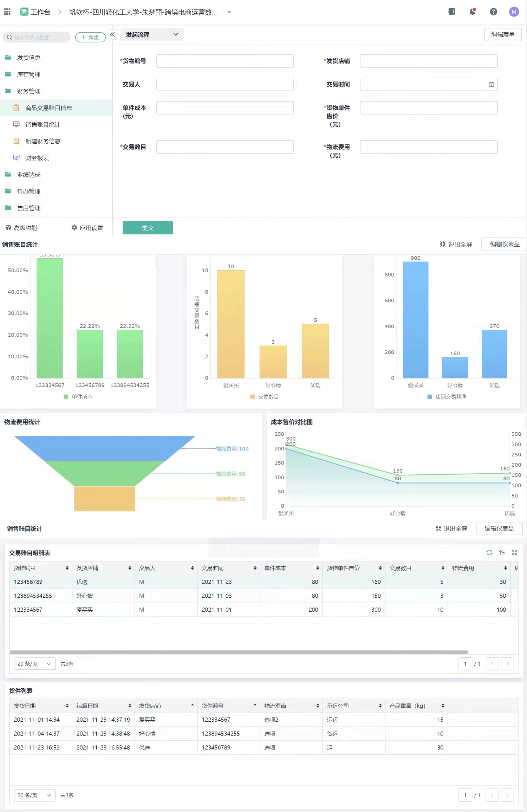Open 20条/页 dropdown under 交易账目明细表
The width and height of the screenshot is (527, 812).
coord(34,664)
